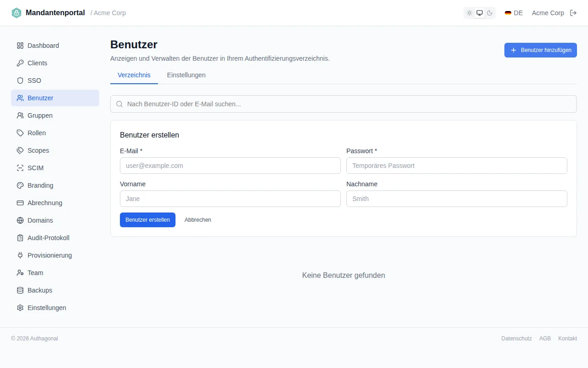Click the plus icon in Benutzer hinzufügen

514,50
